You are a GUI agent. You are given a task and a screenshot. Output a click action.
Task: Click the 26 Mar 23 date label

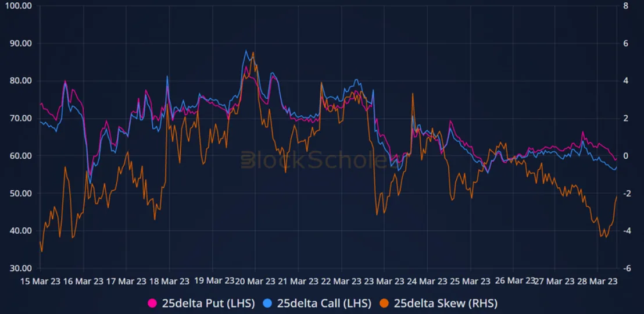[x=514, y=281]
